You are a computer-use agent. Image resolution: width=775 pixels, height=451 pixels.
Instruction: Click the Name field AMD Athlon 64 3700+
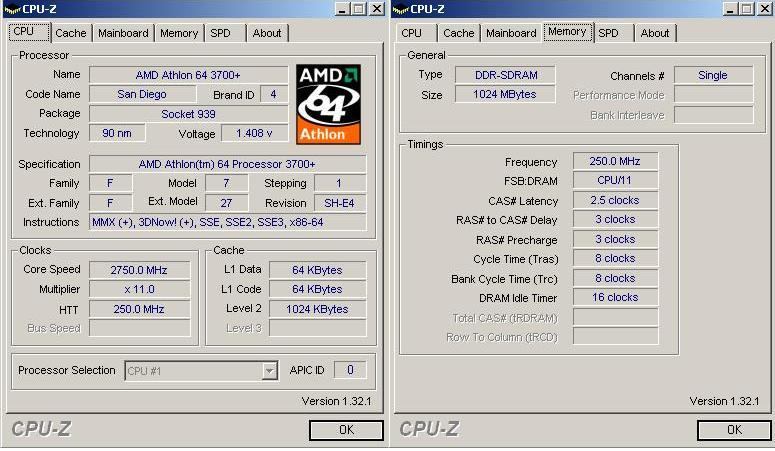pyautogui.click(x=188, y=75)
